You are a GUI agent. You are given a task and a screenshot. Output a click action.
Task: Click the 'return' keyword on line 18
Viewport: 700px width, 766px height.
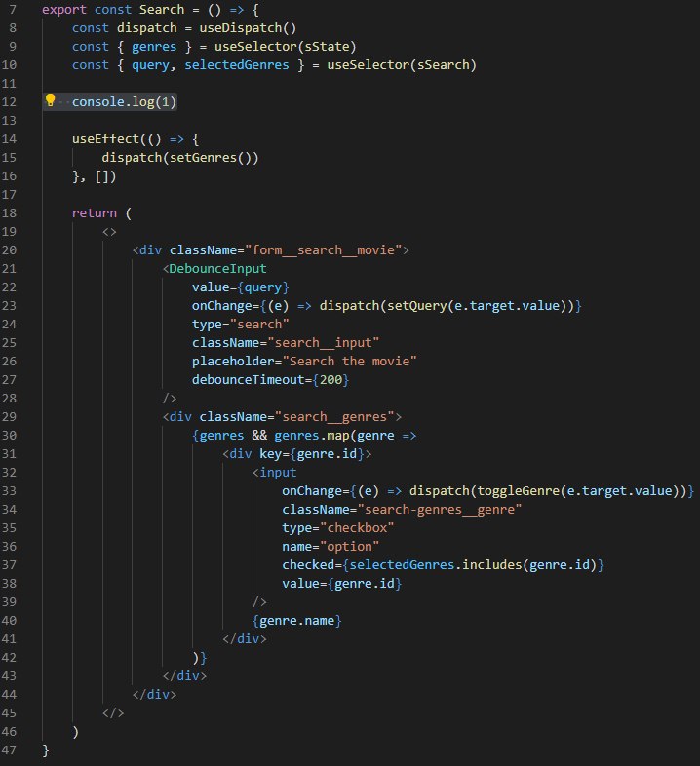(x=95, y=213)
